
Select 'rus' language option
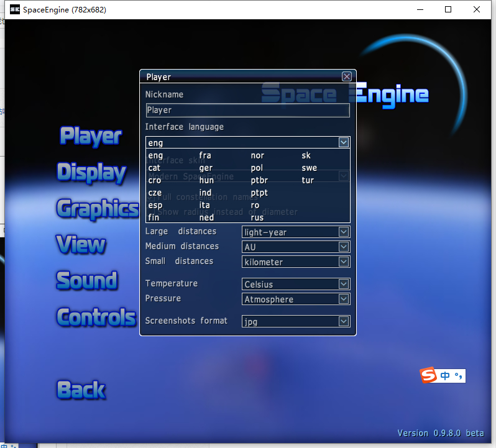coord(257,217)
